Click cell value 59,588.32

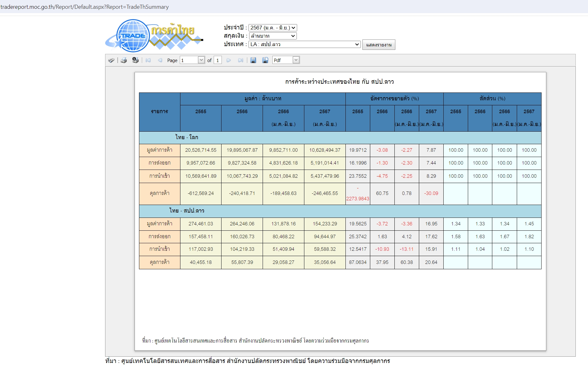point(325,249)
